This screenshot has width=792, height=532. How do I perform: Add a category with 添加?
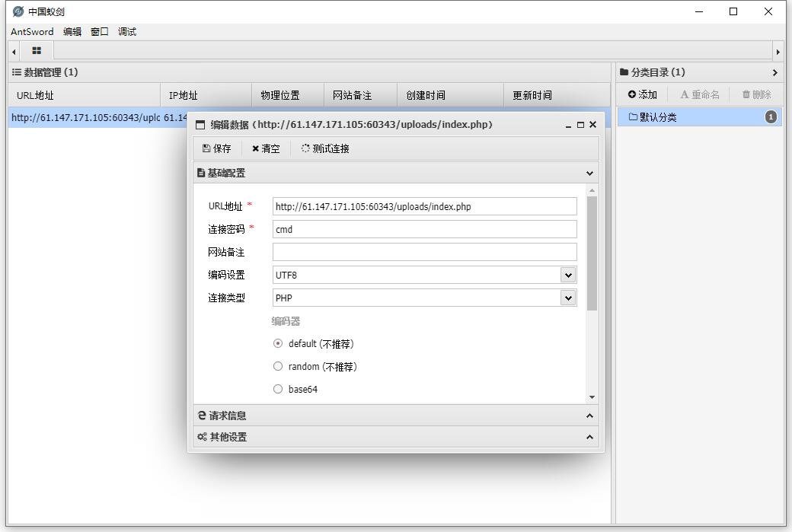click(x=643, y=94)
